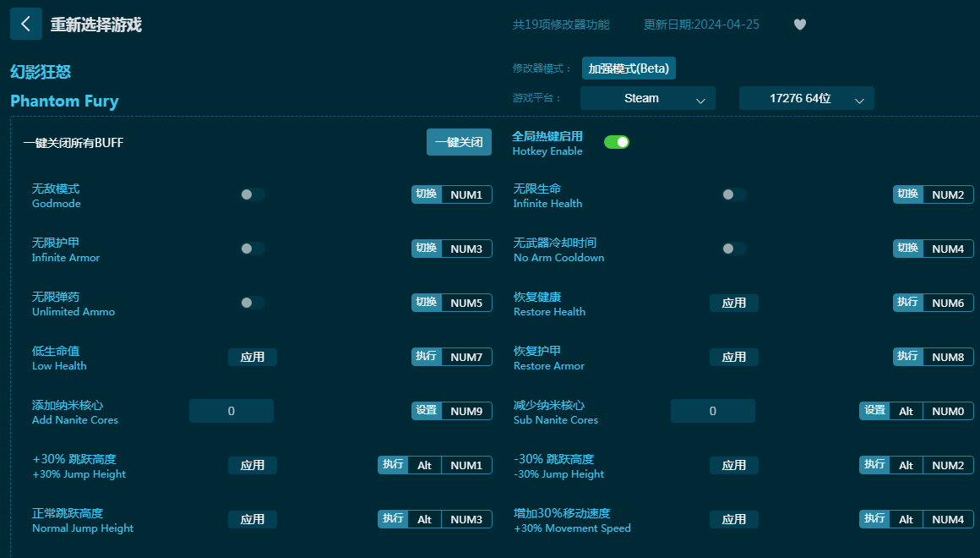
Task: Click the Phantom Fury game title
Action: coord(64,101)
